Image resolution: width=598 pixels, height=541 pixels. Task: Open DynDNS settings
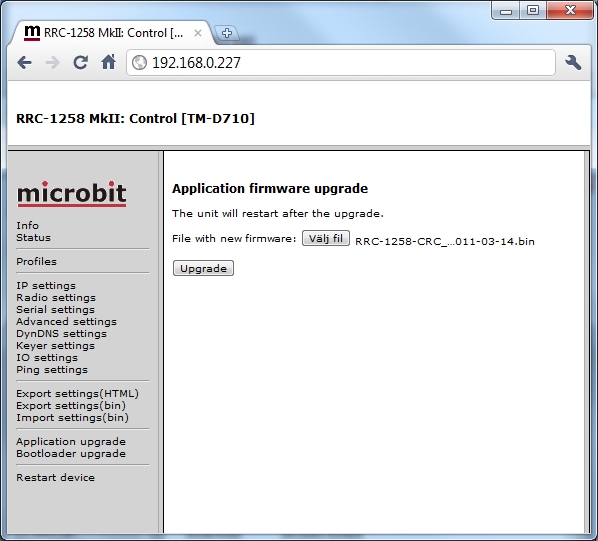[x=61, y=334]
